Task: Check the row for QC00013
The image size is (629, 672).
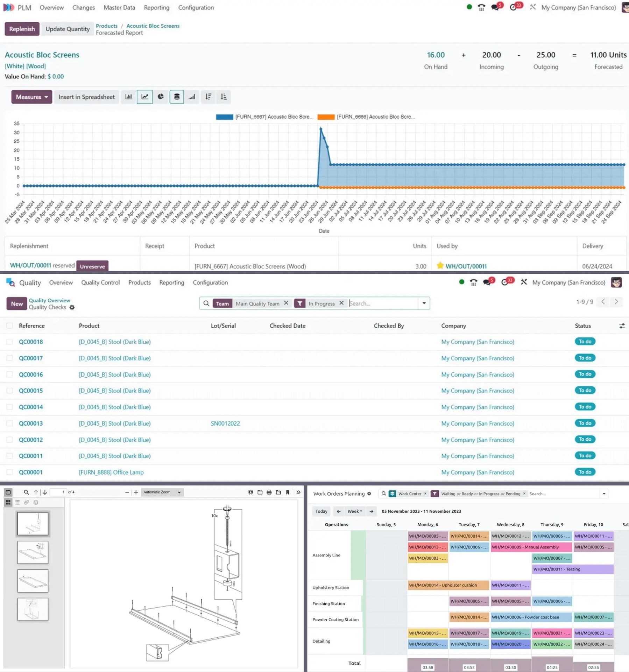Action: pos(9,423)
